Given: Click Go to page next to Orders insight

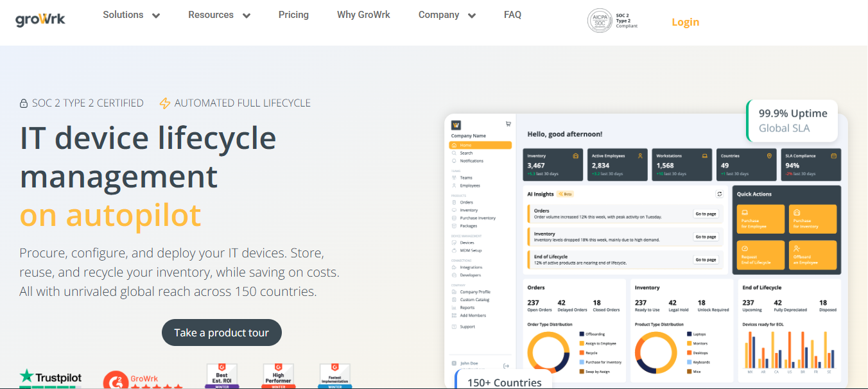Looking at the screenshot, I should point(706,214).
